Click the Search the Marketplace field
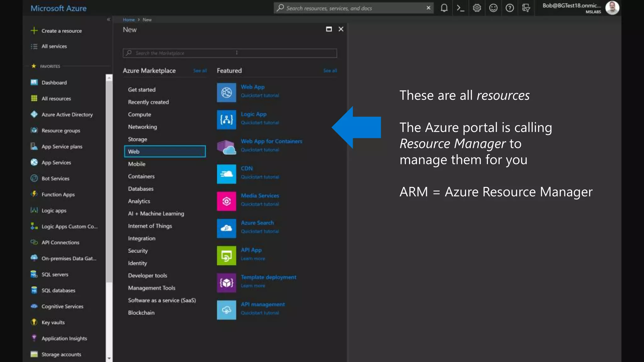 tap(230, 53)
